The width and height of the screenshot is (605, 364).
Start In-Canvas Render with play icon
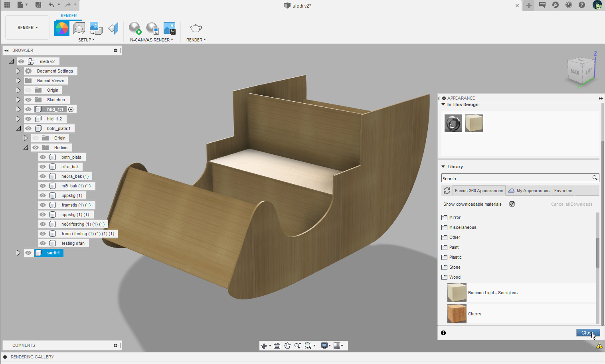point(135,28)
